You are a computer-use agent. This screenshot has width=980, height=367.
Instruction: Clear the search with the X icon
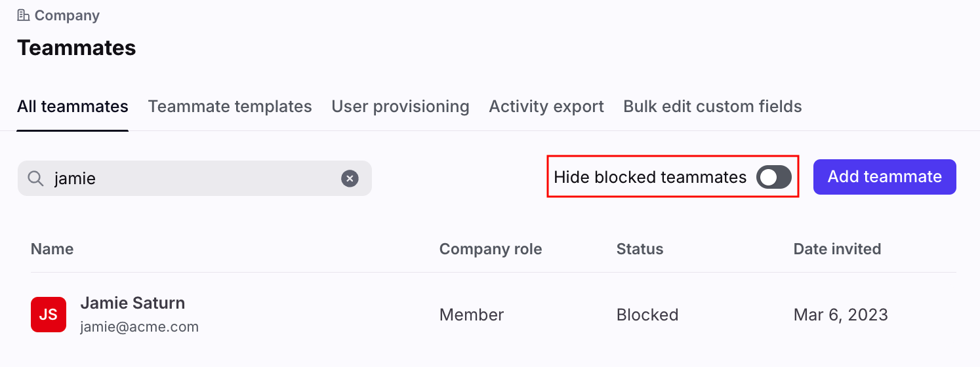point(350,178)
